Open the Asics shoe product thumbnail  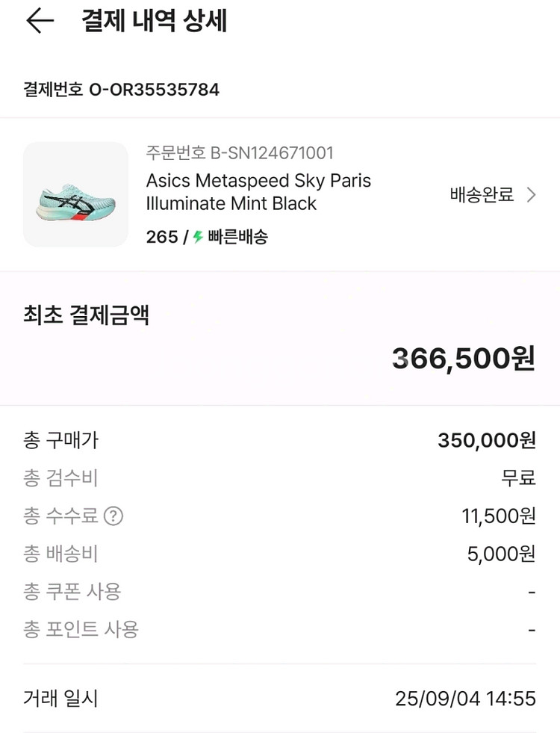[75, 194]
